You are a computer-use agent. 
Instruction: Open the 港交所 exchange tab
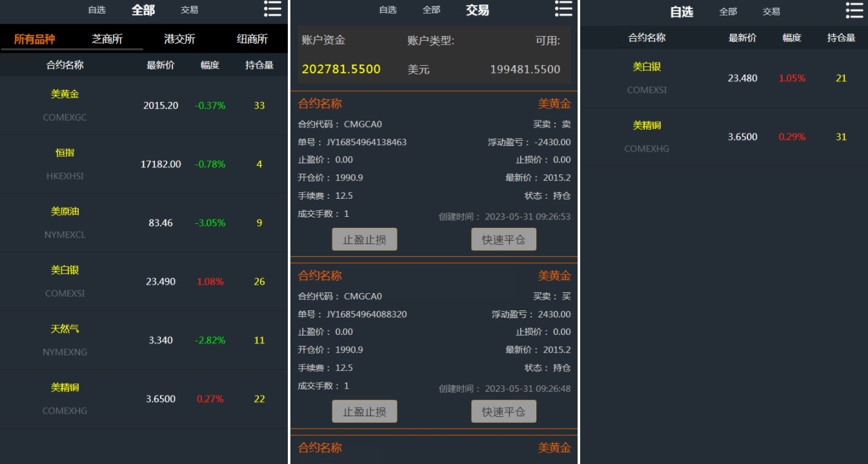[179, 39]
